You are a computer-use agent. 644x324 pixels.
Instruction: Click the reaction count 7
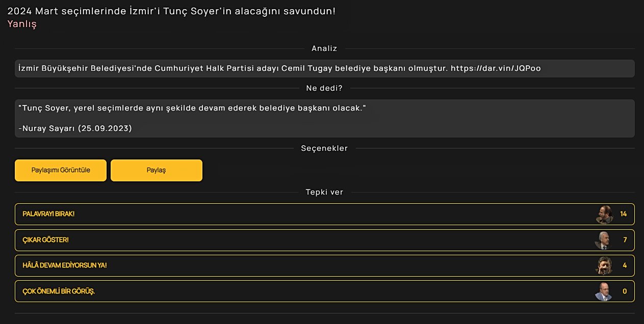click(x=625, y=240)
